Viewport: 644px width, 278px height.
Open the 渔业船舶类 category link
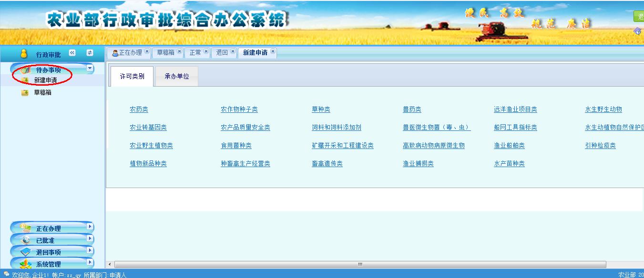[x=509, y=146]
